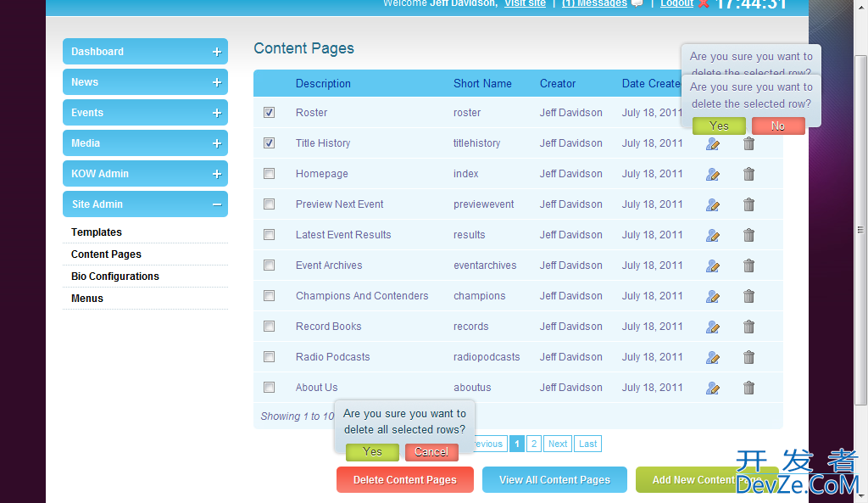The image size is (868, 503).
Task: Sort table by Short Name column
Action: pos(482,84)
